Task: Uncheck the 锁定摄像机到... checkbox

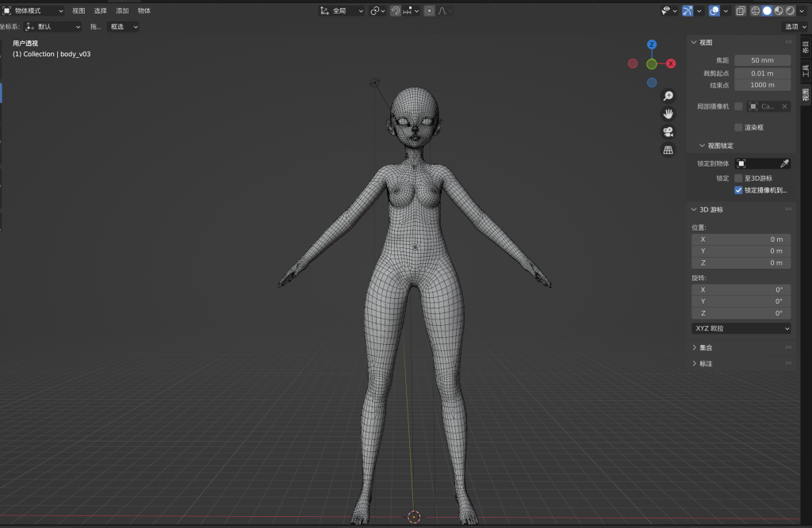Action: (738, 190)
